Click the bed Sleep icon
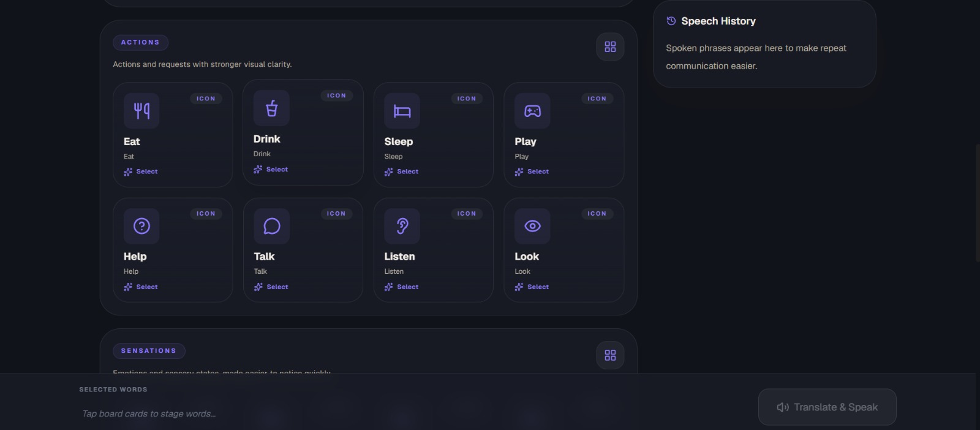The image size is (980, 430). coord(402,111)
